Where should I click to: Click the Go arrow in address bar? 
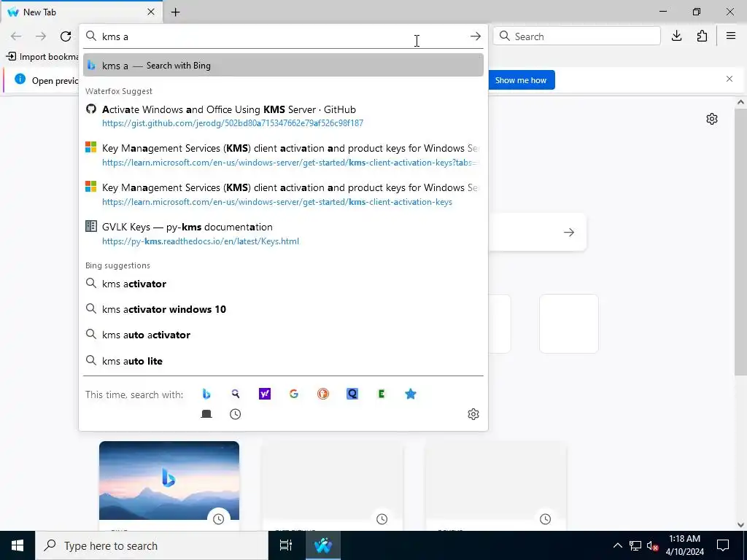tap(476, 36)
